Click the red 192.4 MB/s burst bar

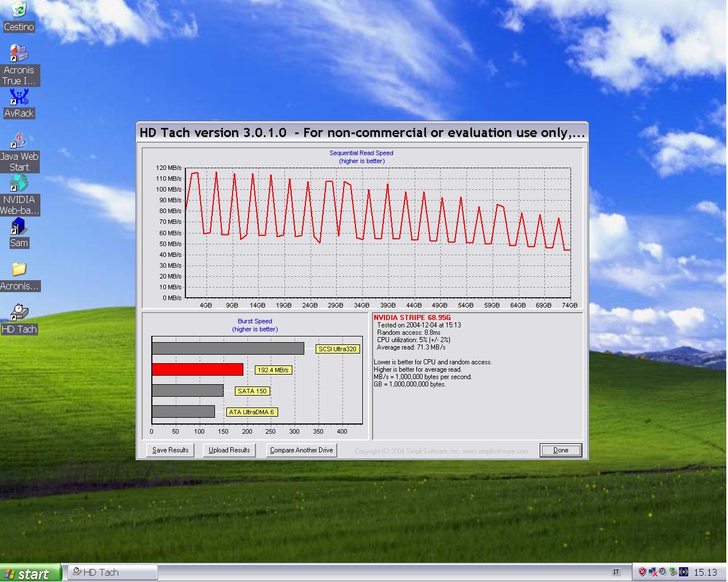point(198,369)
